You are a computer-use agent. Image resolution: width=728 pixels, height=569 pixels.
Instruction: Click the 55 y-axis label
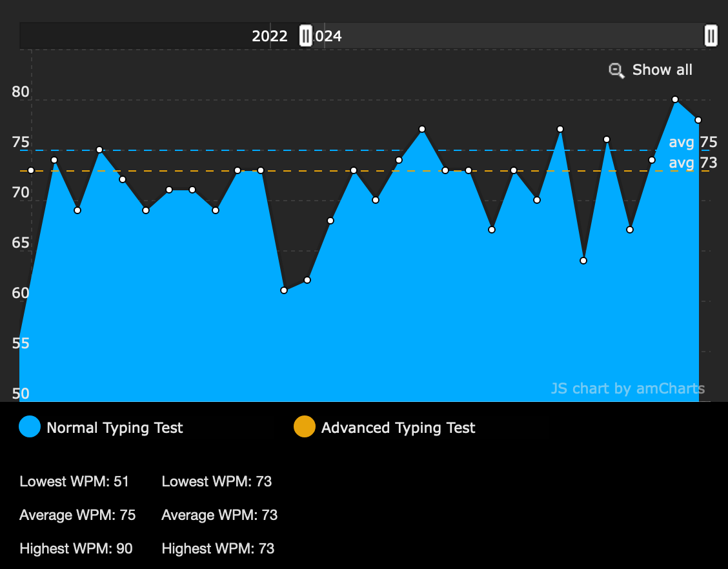(x=21, y=343)
